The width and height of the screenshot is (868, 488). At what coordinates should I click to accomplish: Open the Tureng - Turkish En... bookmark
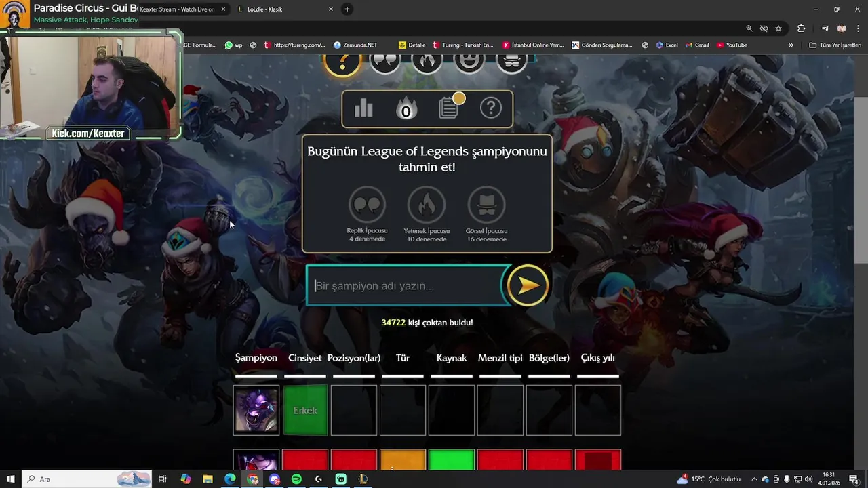pos(462,45)
